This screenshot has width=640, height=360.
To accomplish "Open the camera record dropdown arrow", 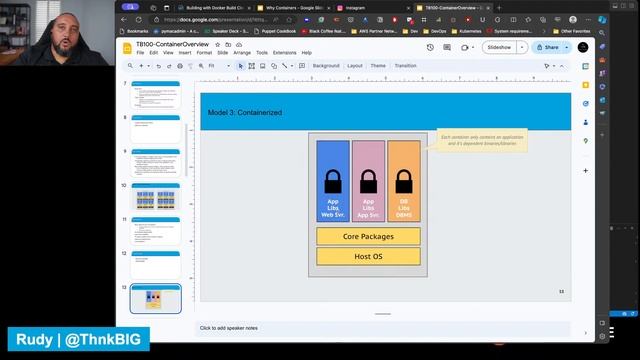I will point(473,47).
